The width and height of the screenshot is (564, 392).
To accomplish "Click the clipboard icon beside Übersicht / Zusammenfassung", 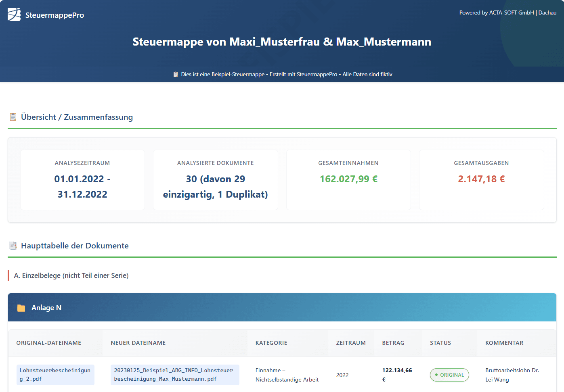I will click(13, 117).
